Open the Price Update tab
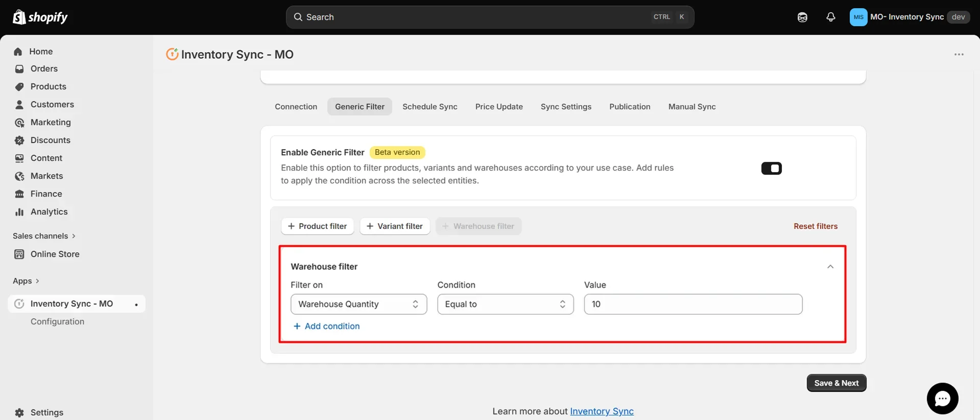Image resolution: width=980 pixels, height=420 pixels. (x=499, y=107)
